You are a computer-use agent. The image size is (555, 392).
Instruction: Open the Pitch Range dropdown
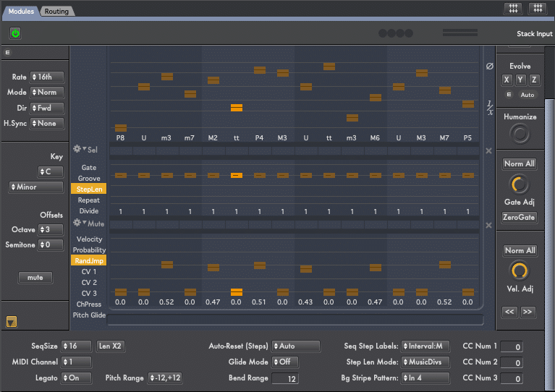pyautogui.click(x=165, y=378)
